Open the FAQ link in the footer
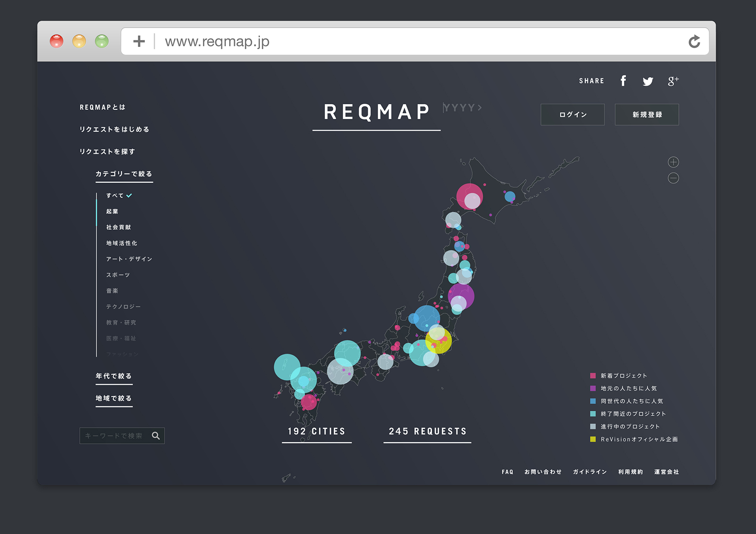The image size is (756, 534). (x=507, y=472)
